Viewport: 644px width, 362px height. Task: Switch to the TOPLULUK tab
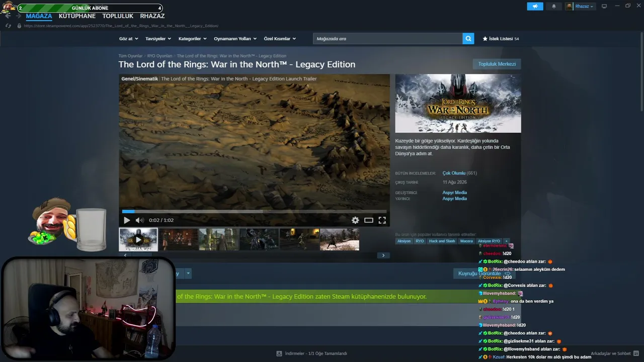[x=118, y=16]
